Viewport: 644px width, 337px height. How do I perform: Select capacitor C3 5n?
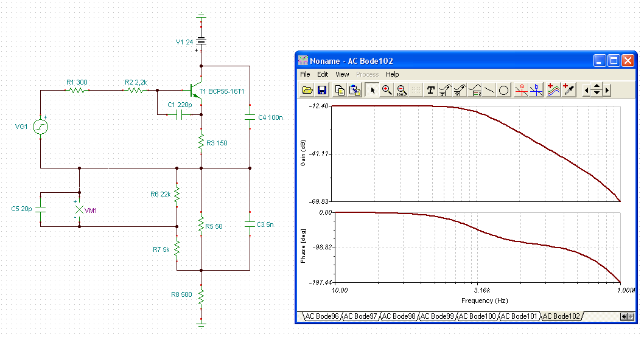coord(250,224)
